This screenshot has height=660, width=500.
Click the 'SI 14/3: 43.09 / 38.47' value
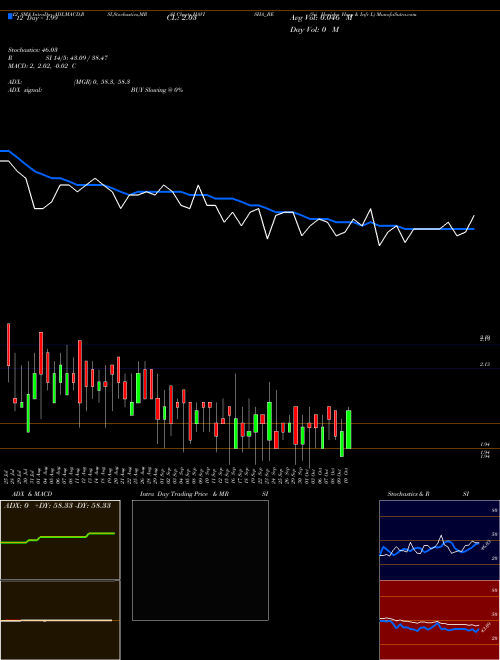(x=77, y=58)
